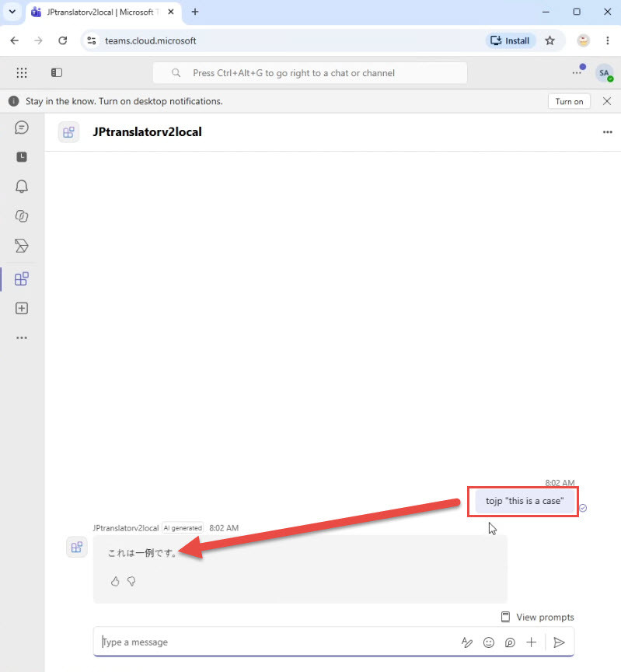The height and width of the screenshot is (672, 621).
Task: Open the Calendar icon in sidebar
Action: 22,157
